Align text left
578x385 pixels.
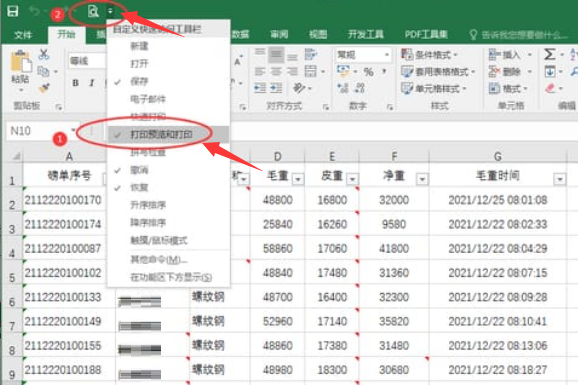pos(260,71)
